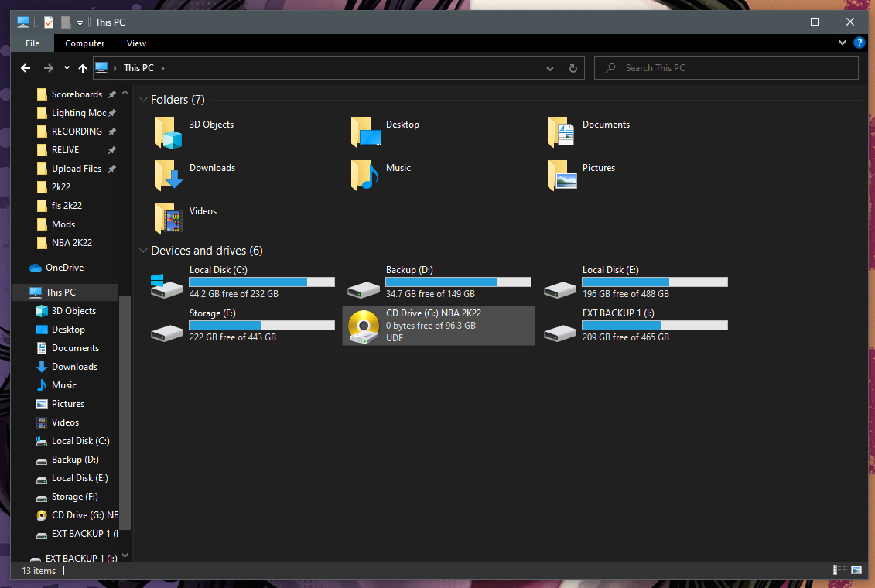Open the 3D Objects folder icon
This screenshot has width=875, height=588.
point(167,133)
